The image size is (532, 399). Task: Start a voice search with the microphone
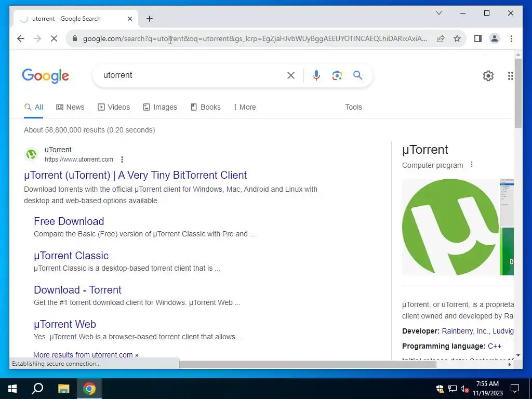tap(316, 75)
